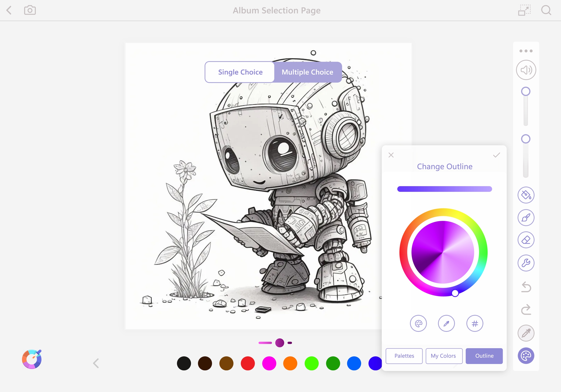Click inside the purple shade disc

(x=443, y=252)
